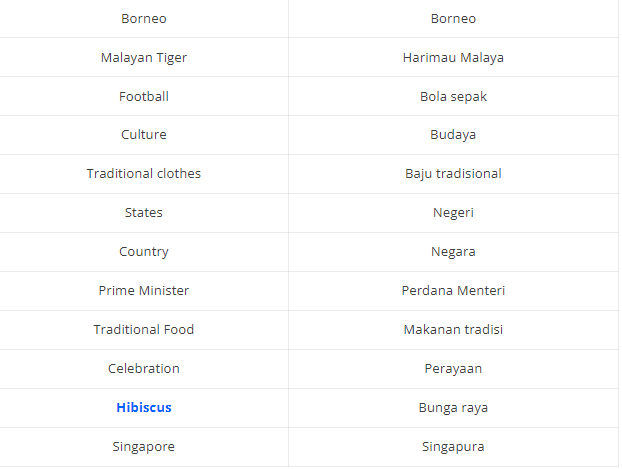Select the States cell
Viewport: 622px width, 469px height.
point(144,213)
